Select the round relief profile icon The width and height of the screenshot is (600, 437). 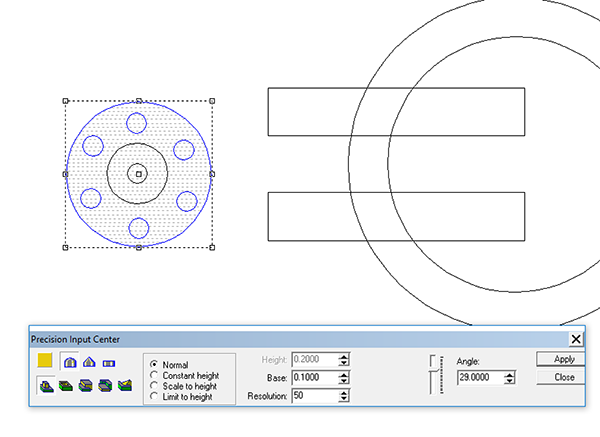tap(70, 362)
